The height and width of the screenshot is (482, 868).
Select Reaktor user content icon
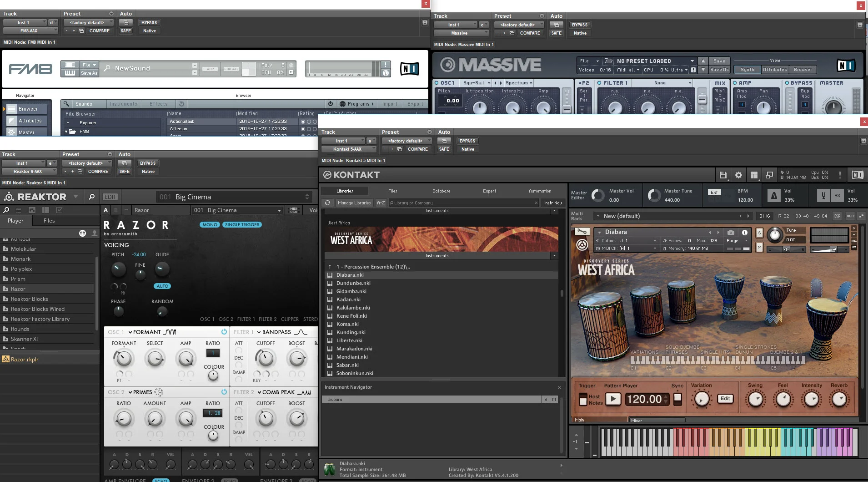pos(94,233)
